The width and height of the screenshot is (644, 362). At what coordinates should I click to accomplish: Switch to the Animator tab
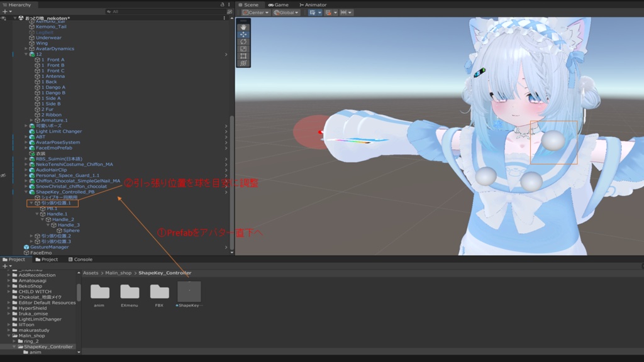(x=313, y=5)
